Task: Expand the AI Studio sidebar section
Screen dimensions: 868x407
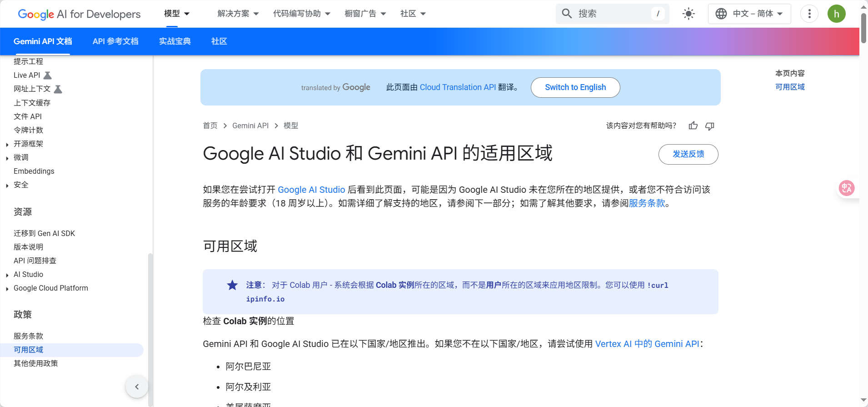Action: [x=7, y=275]
